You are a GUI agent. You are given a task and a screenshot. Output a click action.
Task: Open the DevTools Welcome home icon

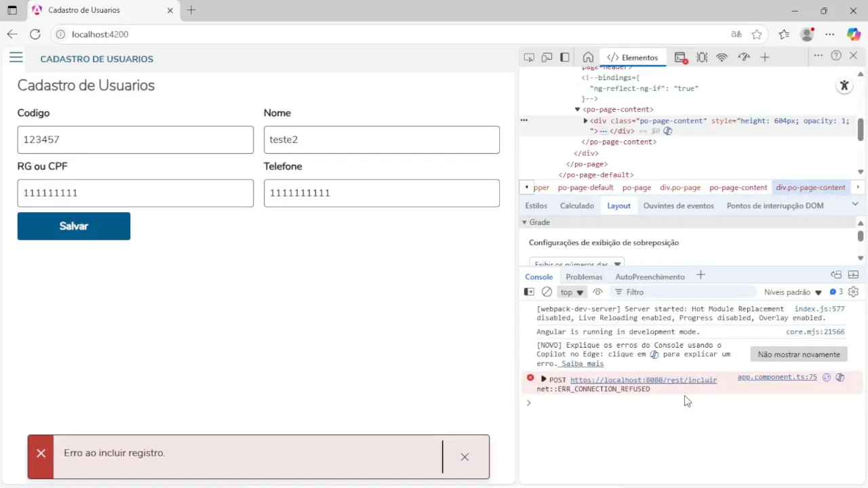[588, 58]
